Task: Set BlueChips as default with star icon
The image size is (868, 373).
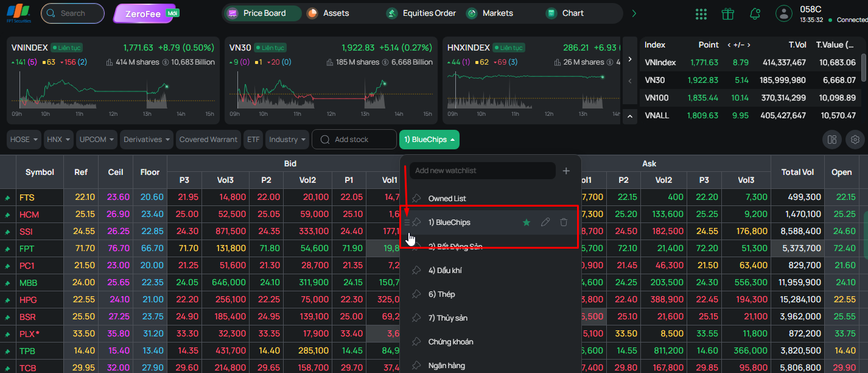Action: tap(527, 222)
